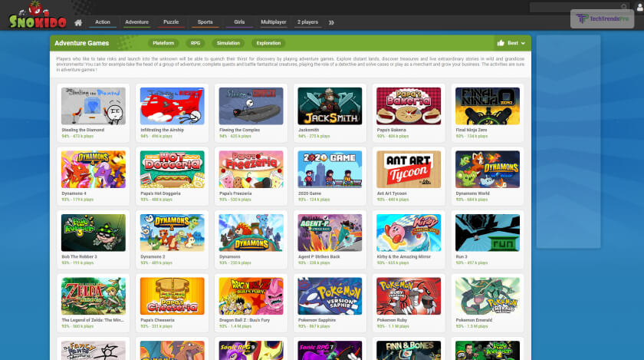Open Papa's Cheeseria thumbnail
Screen dimensions: 644x360
pos(172,296)
